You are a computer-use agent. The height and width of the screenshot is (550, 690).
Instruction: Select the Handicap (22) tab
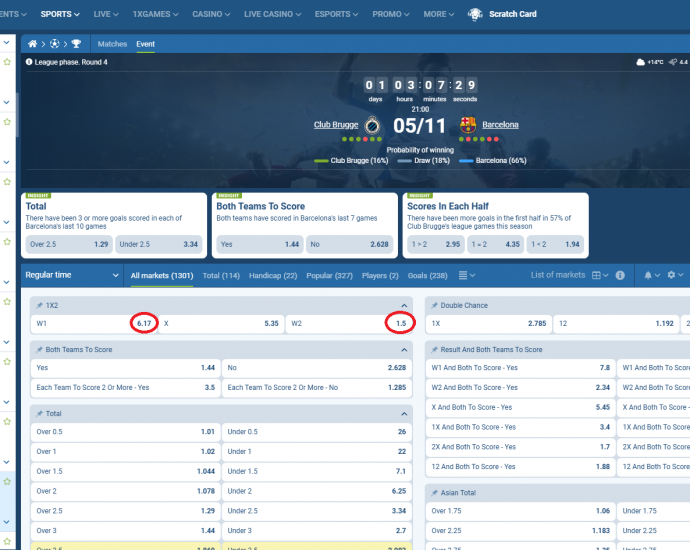(x=273, y=275)
